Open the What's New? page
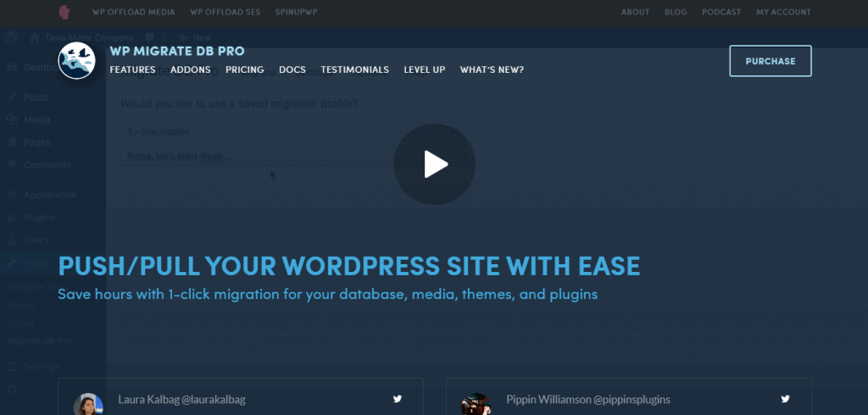This screenshot has width=868, height=415. point(492,69)
